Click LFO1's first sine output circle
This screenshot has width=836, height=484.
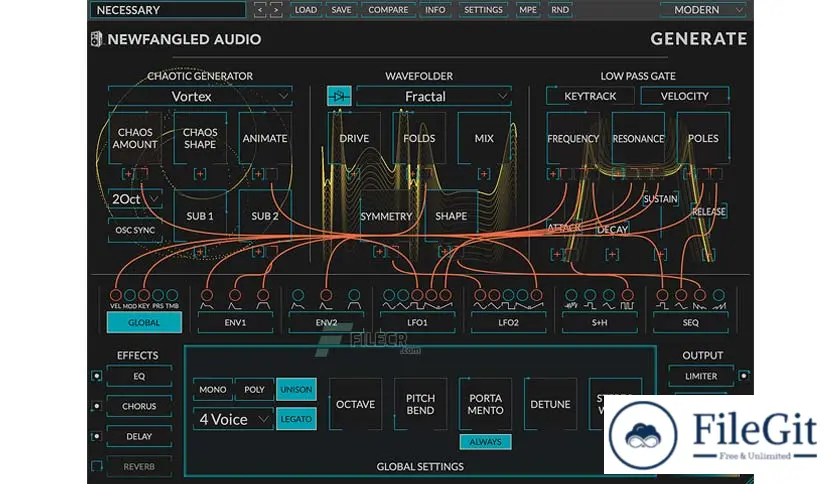389,295
